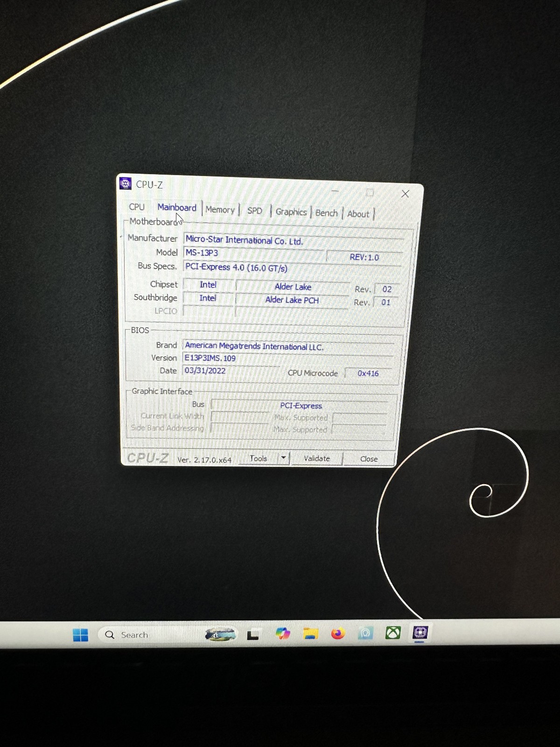
Task: Click the Tools button
Action: click(259, 458)
